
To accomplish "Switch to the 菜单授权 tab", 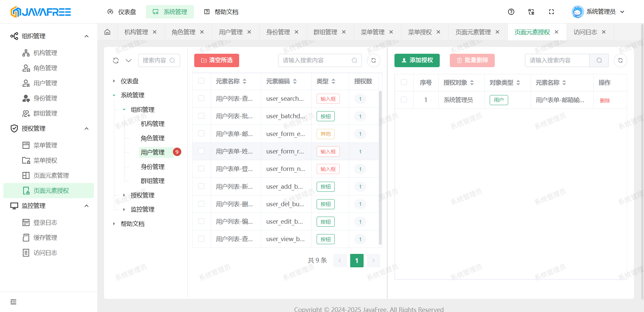I will pyautogui.click(x=420, y=32).
